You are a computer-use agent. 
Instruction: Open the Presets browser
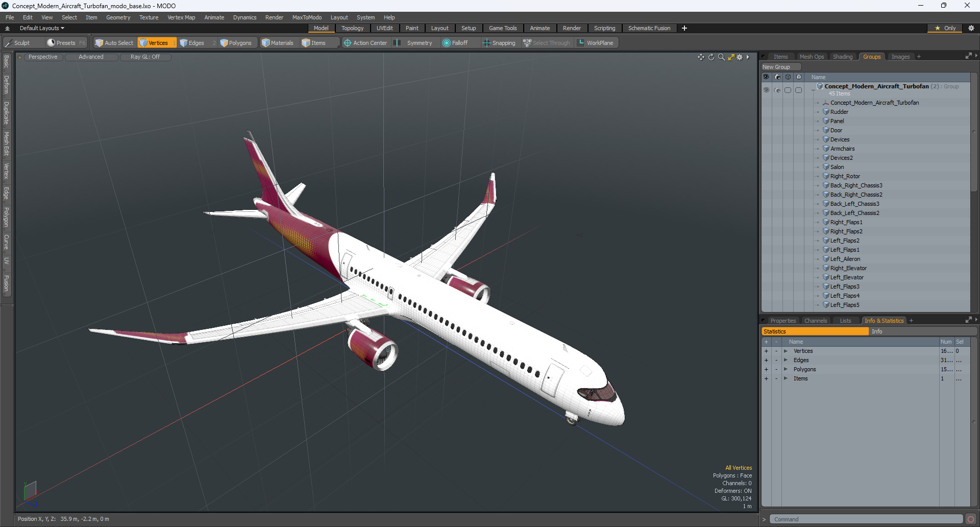pyautogui.click(x=66, y=43)
